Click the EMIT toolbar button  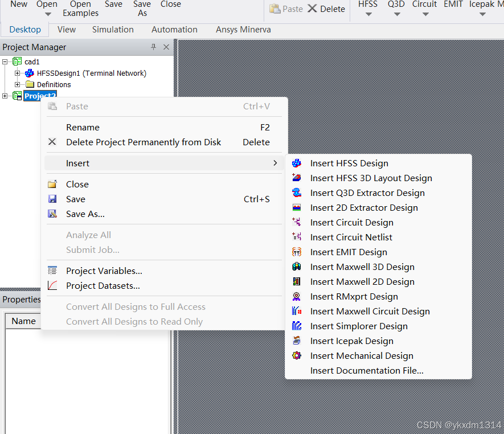coord(453,5)
